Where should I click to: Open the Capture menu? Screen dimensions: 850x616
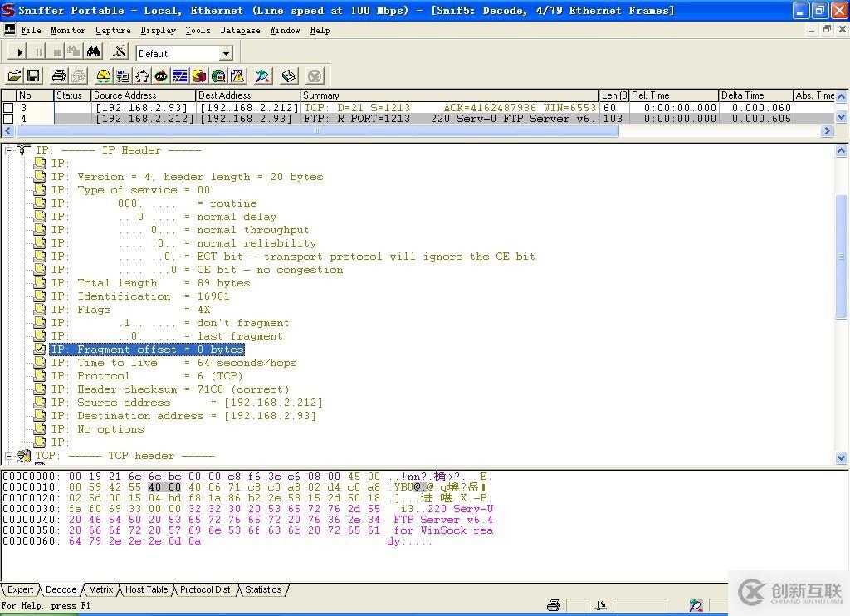coord(113,30)
